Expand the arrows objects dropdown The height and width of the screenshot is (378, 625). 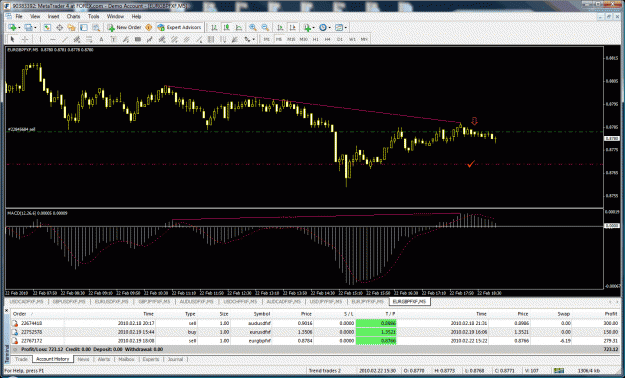[x=254, y=39]
